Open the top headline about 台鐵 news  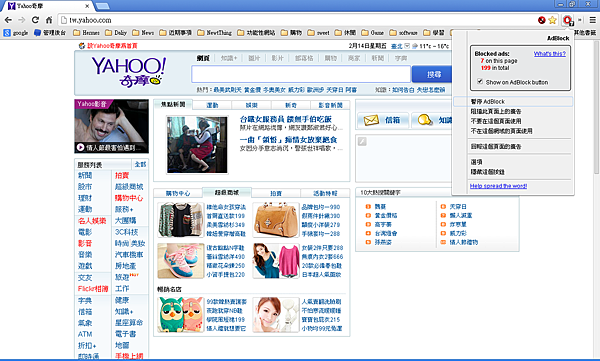[285, 119]
